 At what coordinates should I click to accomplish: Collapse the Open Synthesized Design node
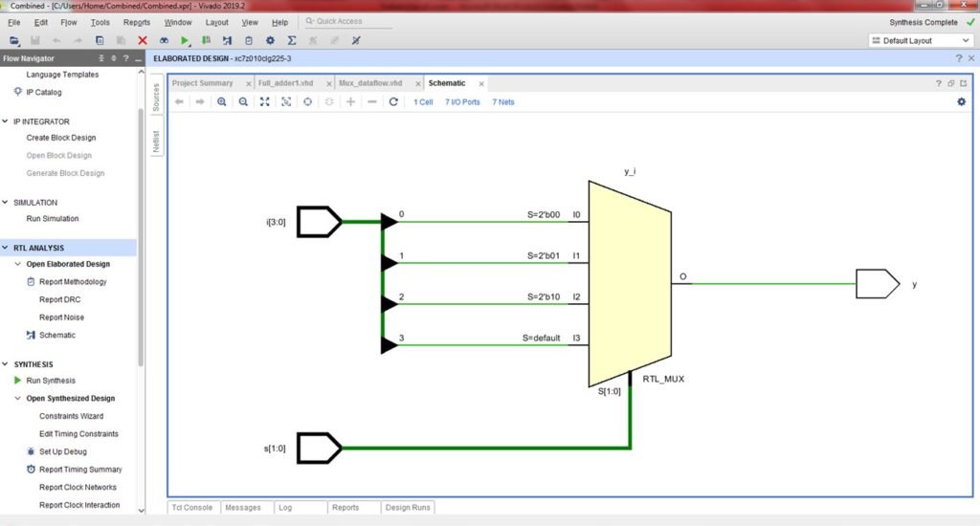[17, 398]
